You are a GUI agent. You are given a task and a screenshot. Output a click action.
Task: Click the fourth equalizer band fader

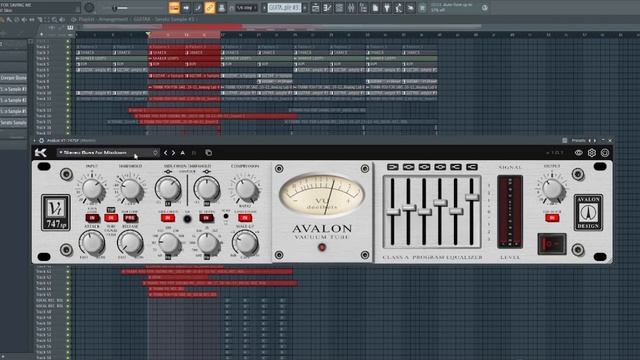440,202
